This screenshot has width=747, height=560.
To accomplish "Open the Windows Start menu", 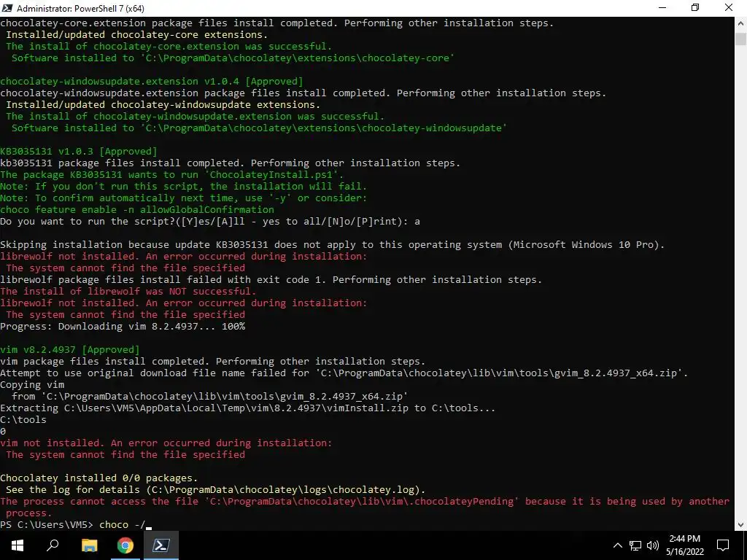I will pyautogui.click(x=18, y=545).
